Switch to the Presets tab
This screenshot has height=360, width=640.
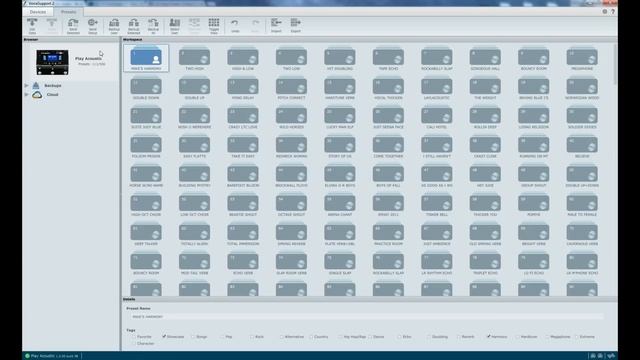(x=69, y=12)
